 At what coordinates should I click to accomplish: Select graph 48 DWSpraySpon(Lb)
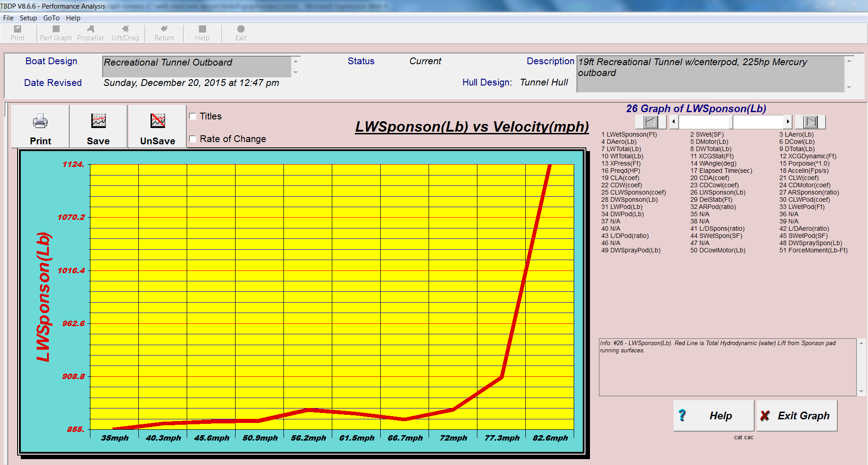pyautogui.click(x=811, y=243)
